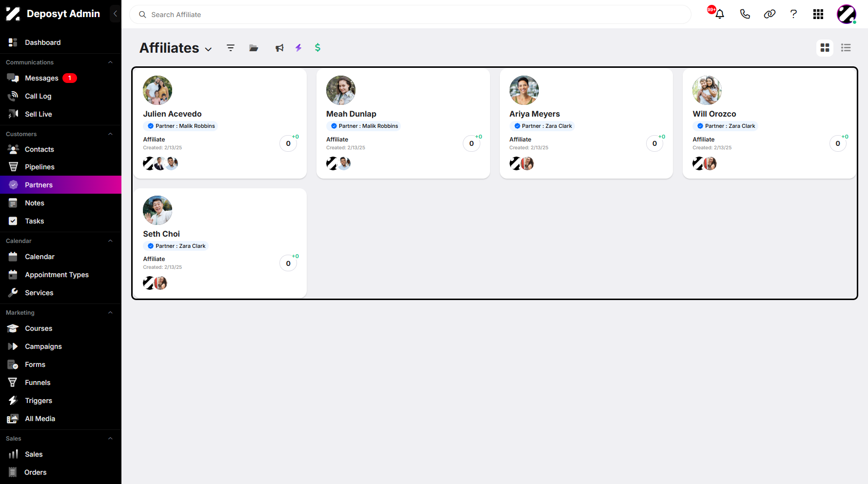Screen dimensions: 868x484
Task: Open Julien Acevedo affiliate name
Action: coord(172,114)
